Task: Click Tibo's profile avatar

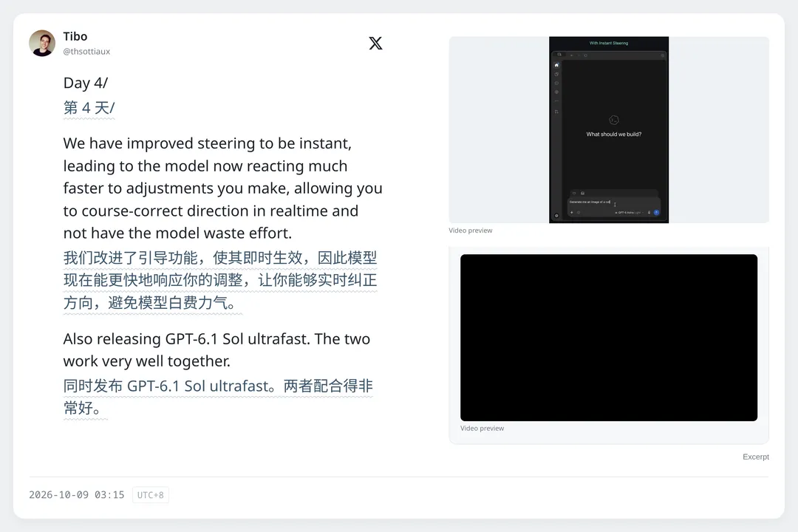Action: 42,44
